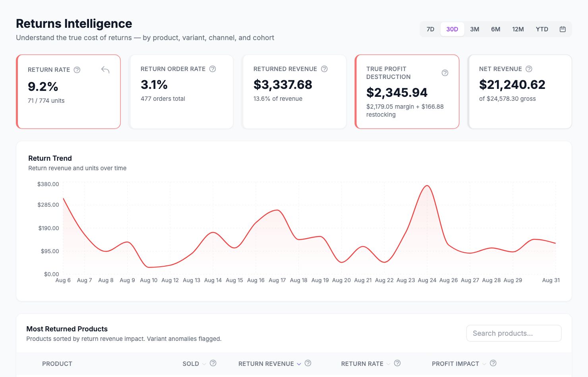
Task: Click the chart peak at Aug 24
Action: coord(427,186)
